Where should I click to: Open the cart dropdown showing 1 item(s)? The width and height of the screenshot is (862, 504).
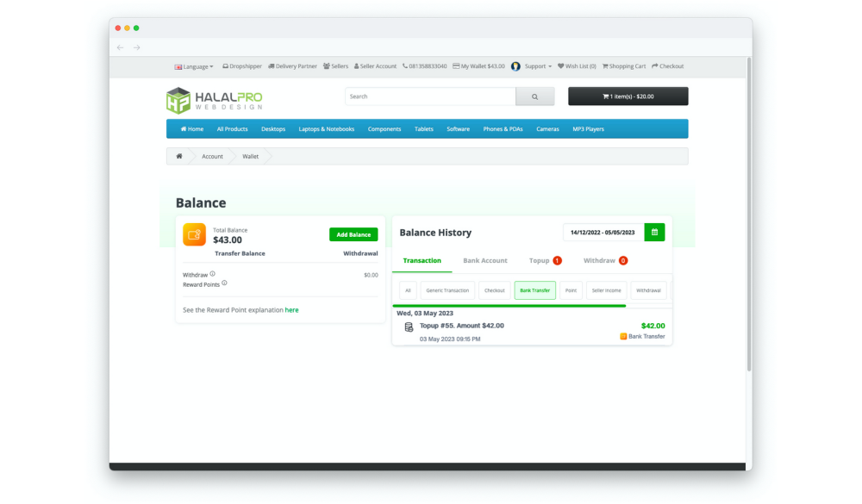click(x=628, y=96)
